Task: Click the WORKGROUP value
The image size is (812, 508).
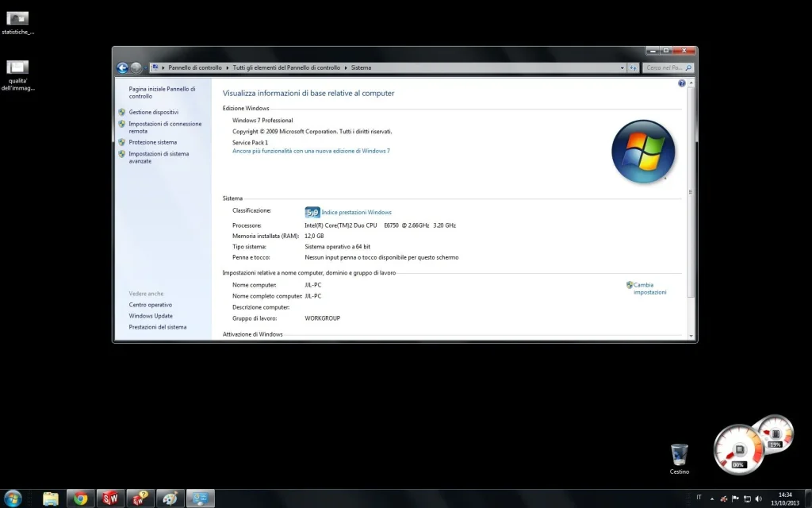Action: click(x=323, y=318)
